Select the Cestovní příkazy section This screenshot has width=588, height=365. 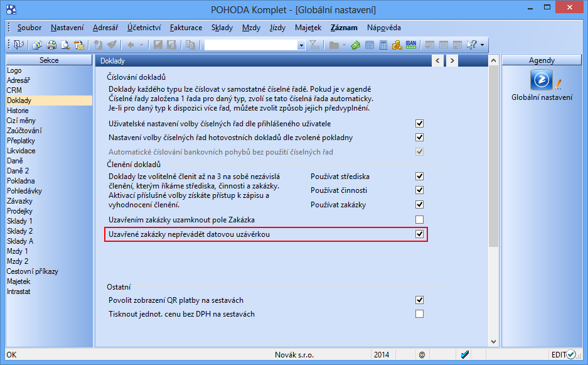point(49,271)
